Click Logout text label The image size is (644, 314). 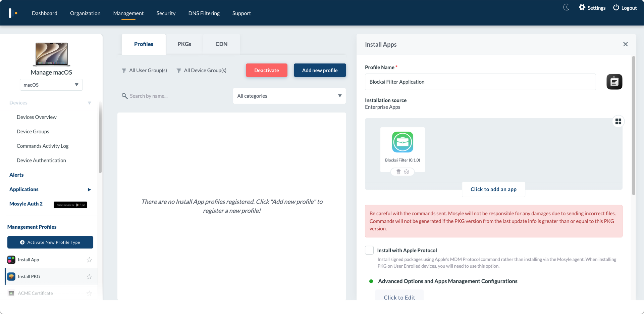tap(629, 8)
